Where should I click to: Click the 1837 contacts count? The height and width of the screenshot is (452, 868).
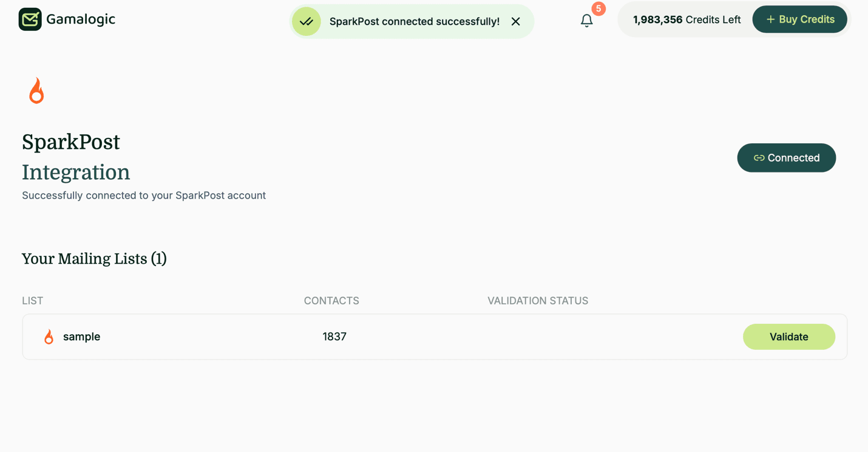click(x=334, y=337)
